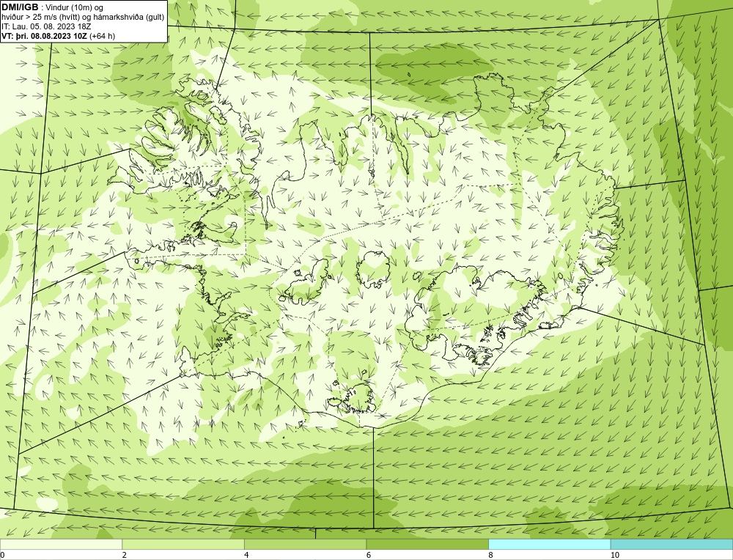The width and height of the screenshot is (733, 560).
Task: Click the 'IT: Lau. 05. 08. 2023 18Z' line
Action: (47, 26)
